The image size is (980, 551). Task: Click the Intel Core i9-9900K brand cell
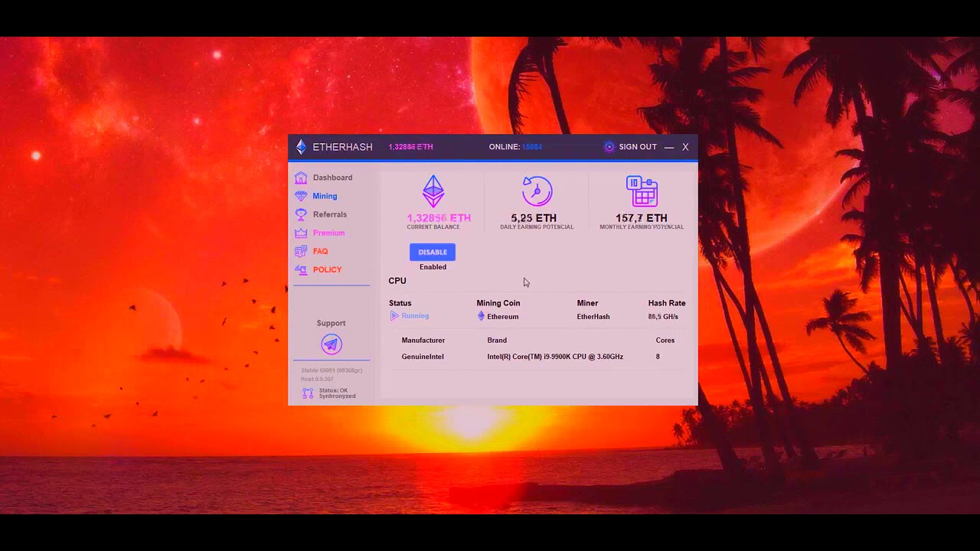tap(555, 357)
